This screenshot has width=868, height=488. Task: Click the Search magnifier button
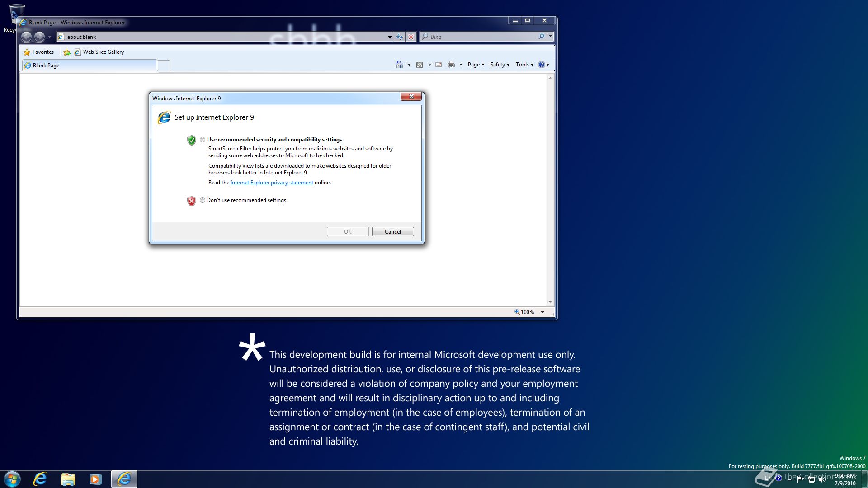[541, 37]
